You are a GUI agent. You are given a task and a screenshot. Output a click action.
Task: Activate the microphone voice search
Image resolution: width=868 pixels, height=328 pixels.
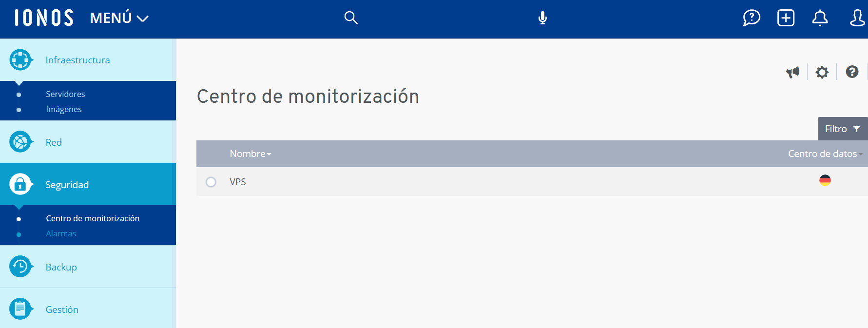(x=542, y=18)
